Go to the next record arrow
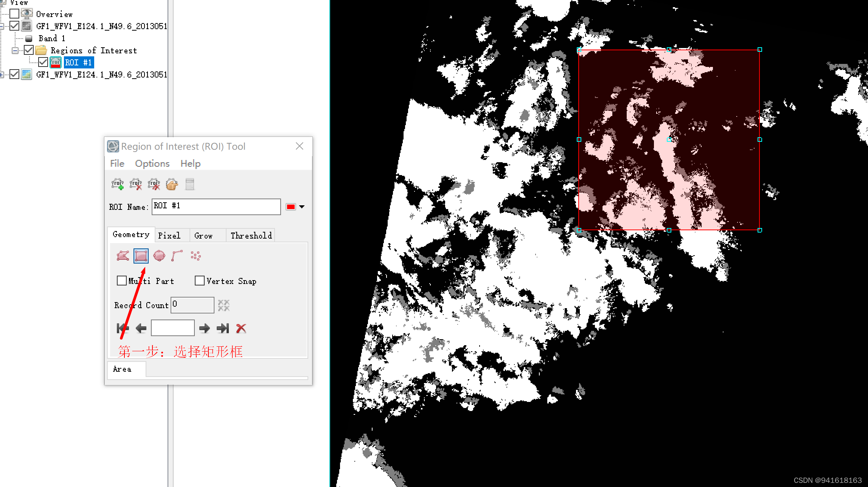This screenshot has height=487, width=868. click(x=205, y=328)
